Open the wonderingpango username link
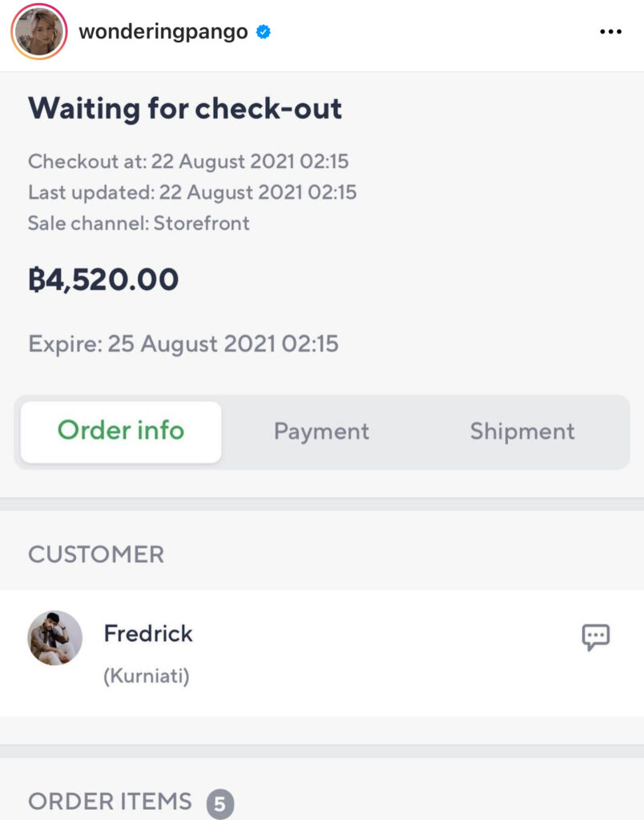644x820 pixels. click(163, 32)
